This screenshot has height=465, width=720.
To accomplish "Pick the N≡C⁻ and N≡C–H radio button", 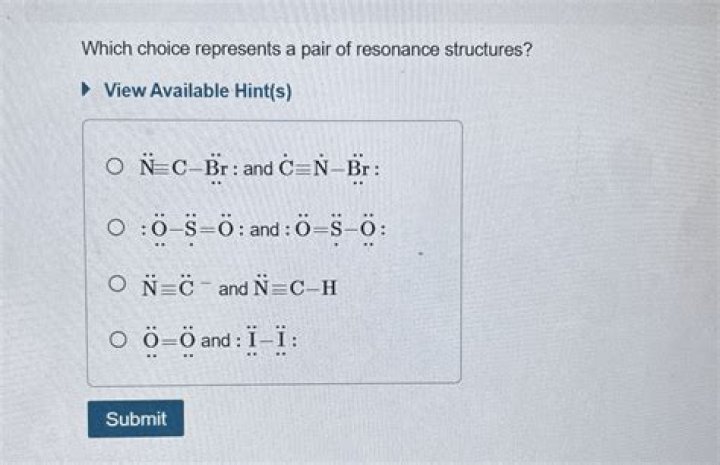I will pyautogui.click(x=118, y=289).
